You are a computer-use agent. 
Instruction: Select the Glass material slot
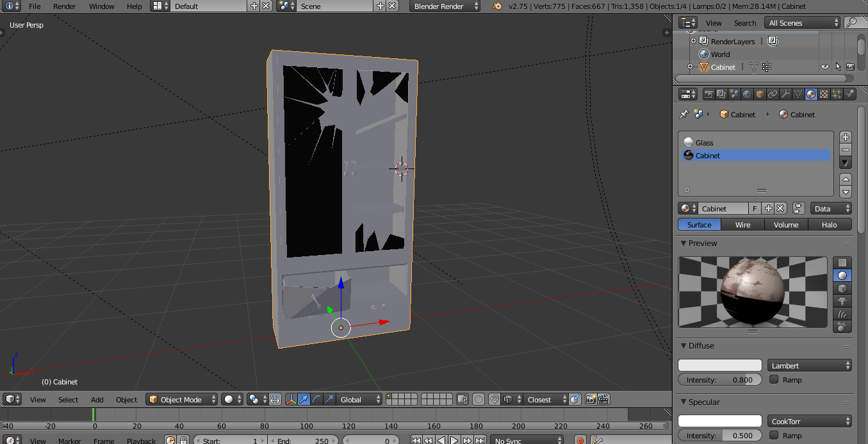[755, 143]
